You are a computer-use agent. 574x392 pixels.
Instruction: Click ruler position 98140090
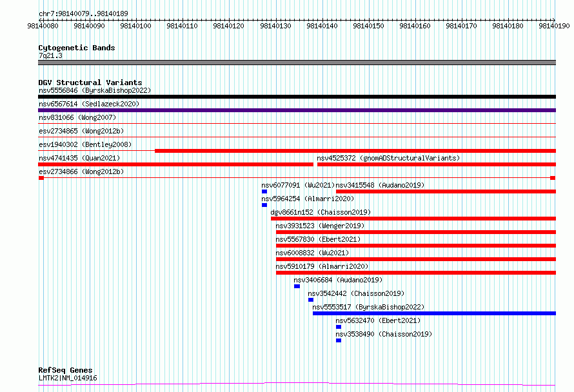coord(89,26)
